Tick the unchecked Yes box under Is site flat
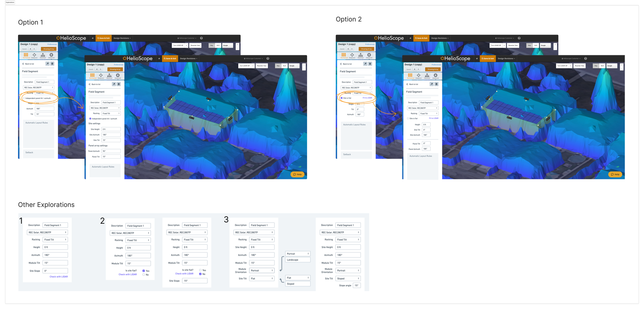This screenshot has height=309, width=644. click(200, 270)
